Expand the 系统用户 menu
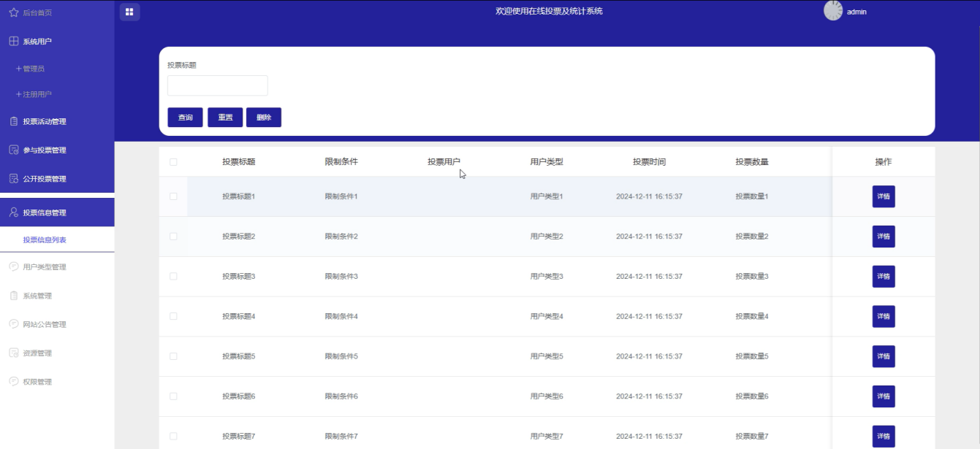Viewport: 980px width, 449px height. coord(57,42)
